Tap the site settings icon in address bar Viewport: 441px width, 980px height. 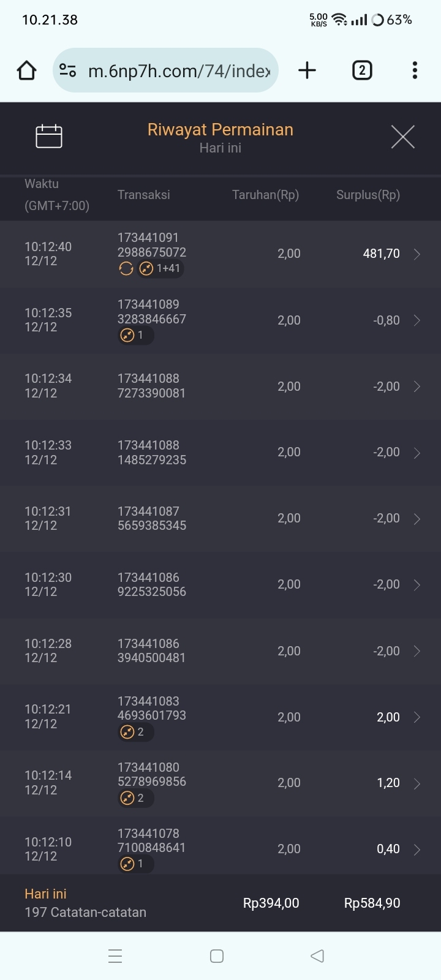click(68, 71)
